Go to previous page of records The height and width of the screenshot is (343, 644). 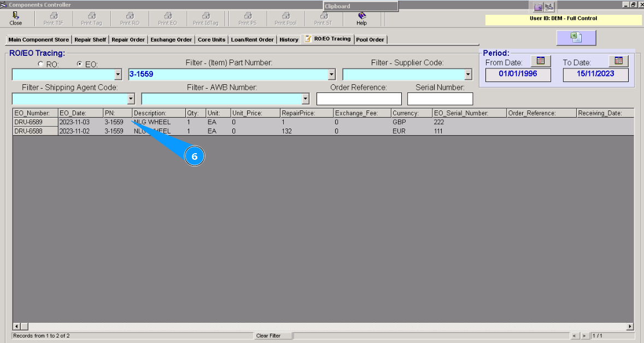(x=575, y=336)
